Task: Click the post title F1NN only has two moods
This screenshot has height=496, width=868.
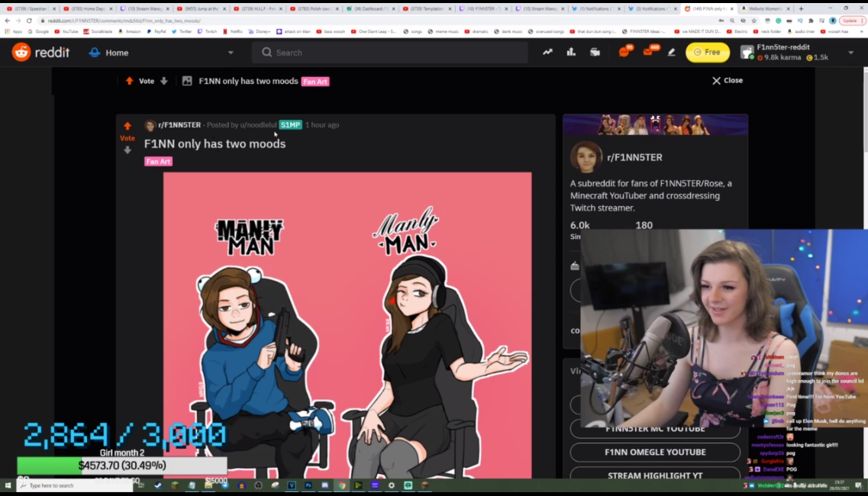Action: coord(215,144)
